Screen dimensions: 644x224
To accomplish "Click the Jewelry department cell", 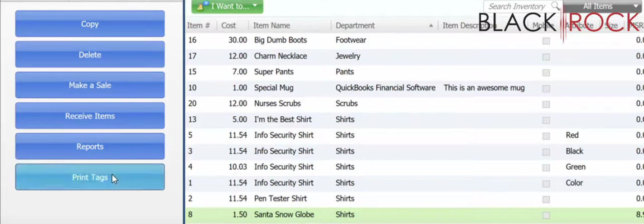I will (x=348, y=56).
